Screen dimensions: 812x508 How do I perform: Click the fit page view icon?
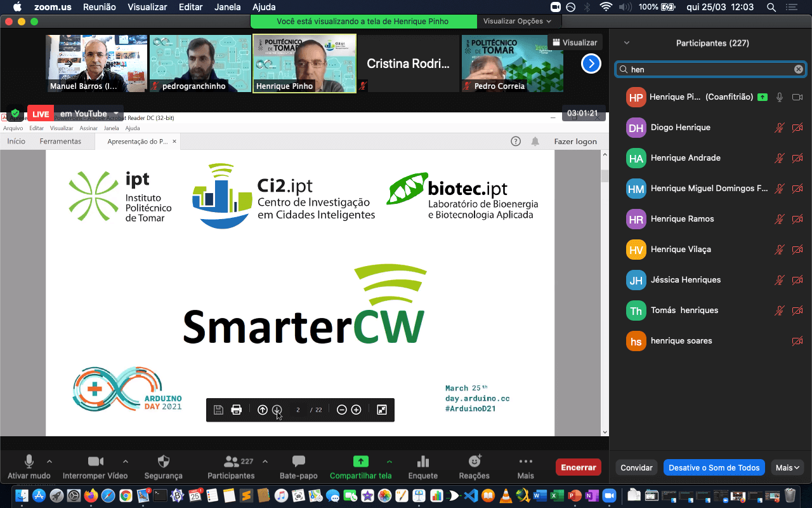382,410
